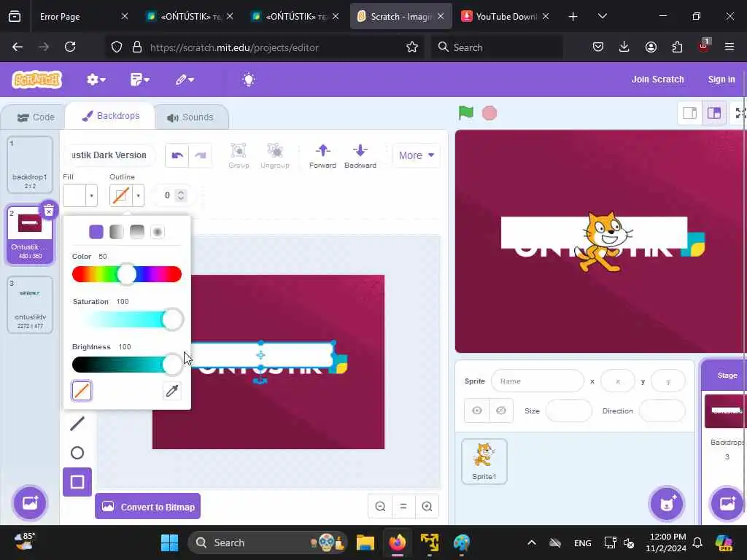
Task: Open a new browser tab
Action: pos(573,17)
